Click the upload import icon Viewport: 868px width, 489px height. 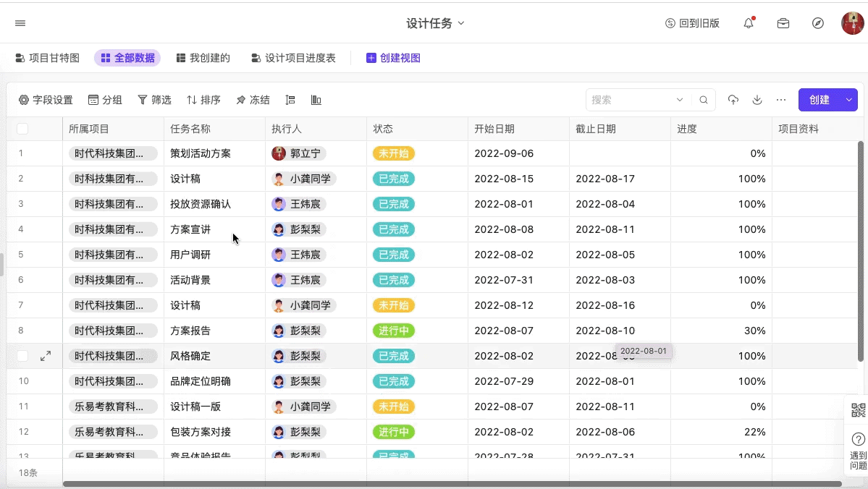(733, 100)
